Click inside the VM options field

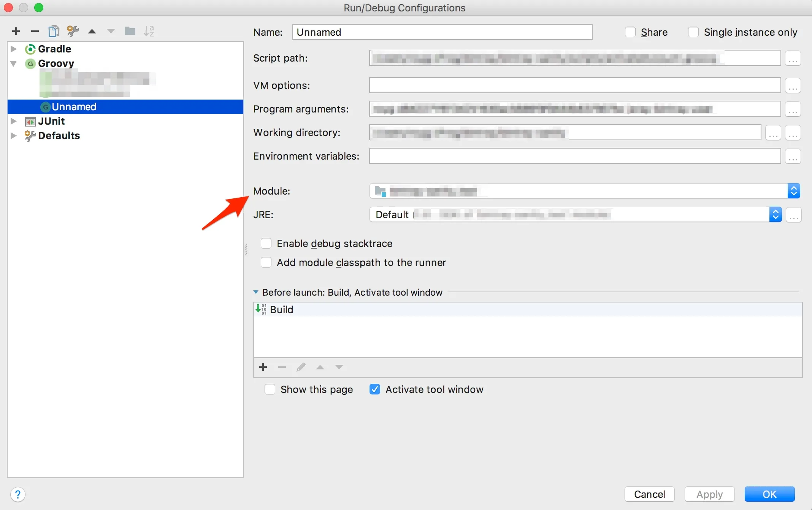click(574, 86)
